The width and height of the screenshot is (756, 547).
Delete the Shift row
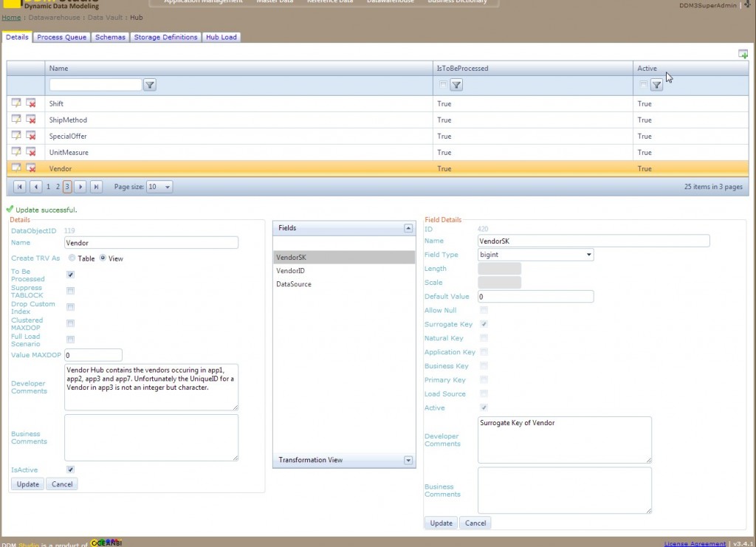[31, 103]
